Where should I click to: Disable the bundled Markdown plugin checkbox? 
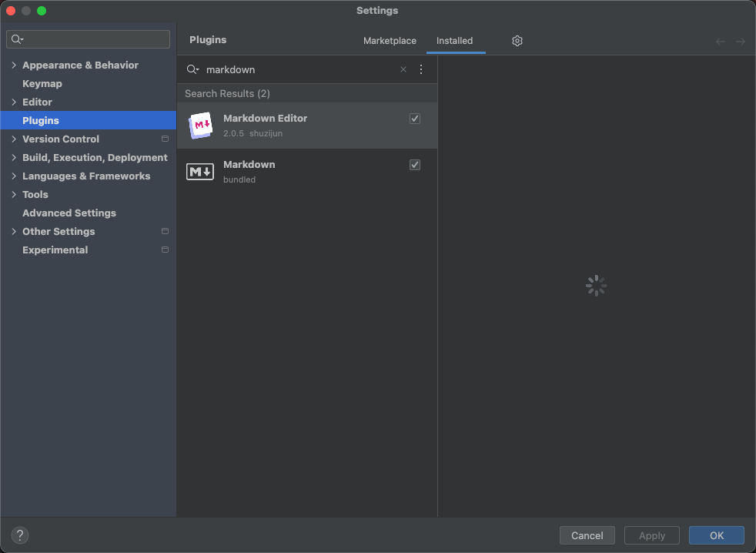[415, 165]
